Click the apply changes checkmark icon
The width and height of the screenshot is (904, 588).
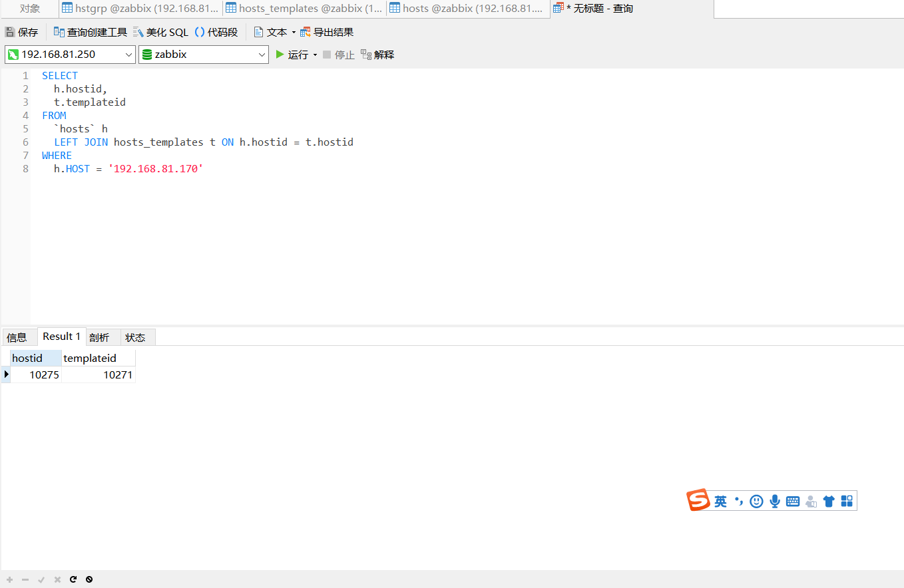pos(41,579)
